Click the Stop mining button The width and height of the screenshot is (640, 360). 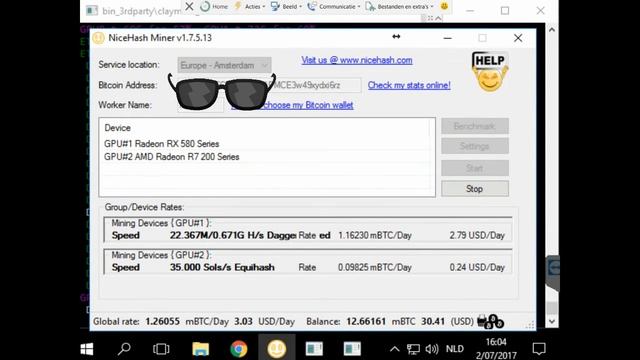click(475, 189)
